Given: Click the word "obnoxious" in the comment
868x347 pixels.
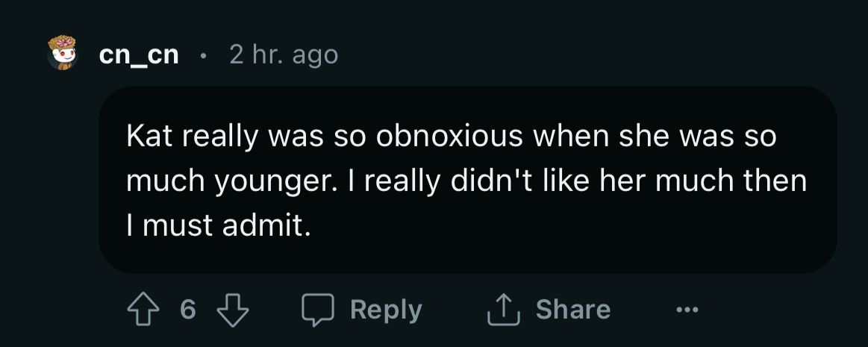Looking at the screenshot, I should tap(445, 137).
